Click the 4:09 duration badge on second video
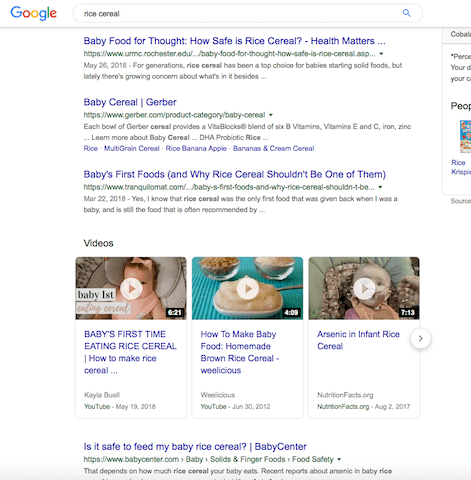The height and width of the screenshot is (480, 471). (291, 312)
